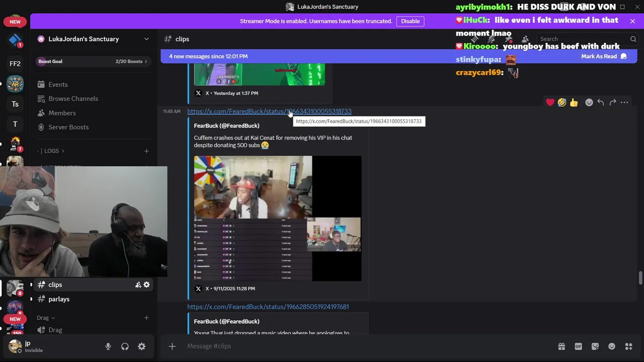This screenshot has height=362, width=644.
Task: Open the Boost Goal 2/20 Boosts bar
Action: tap(93, 61)
